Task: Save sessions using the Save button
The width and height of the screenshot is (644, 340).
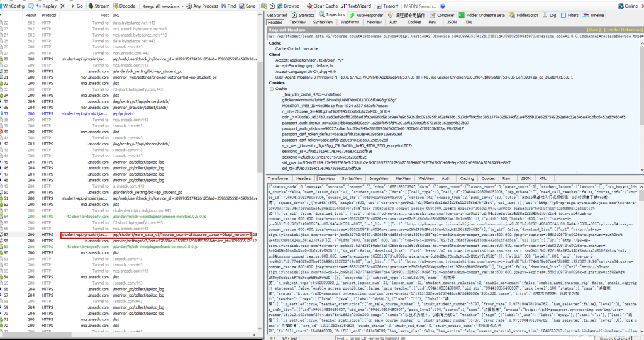Action: tap(248, 6)
